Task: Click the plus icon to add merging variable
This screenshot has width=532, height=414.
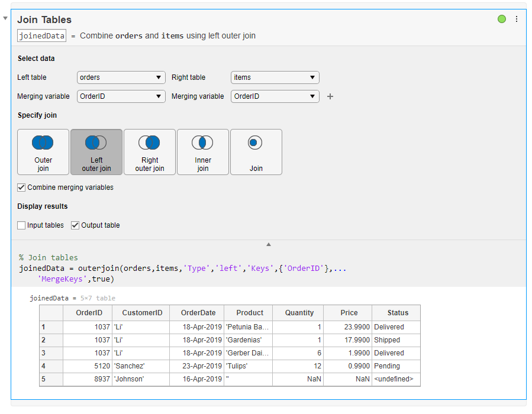Action: click(330, 96)
